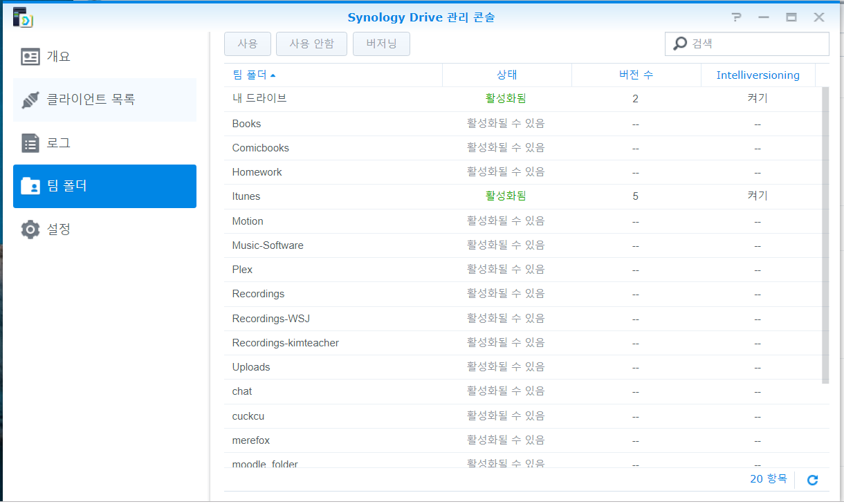844x504 pixels.
Task: Select the Itunes team folder
Action: coord(522,196)
